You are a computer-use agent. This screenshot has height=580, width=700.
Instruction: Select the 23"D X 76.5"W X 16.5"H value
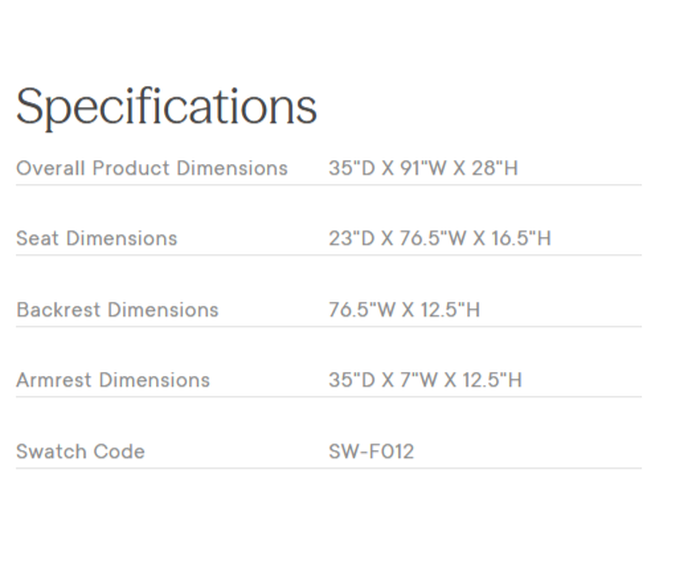(x=439, y=238)
